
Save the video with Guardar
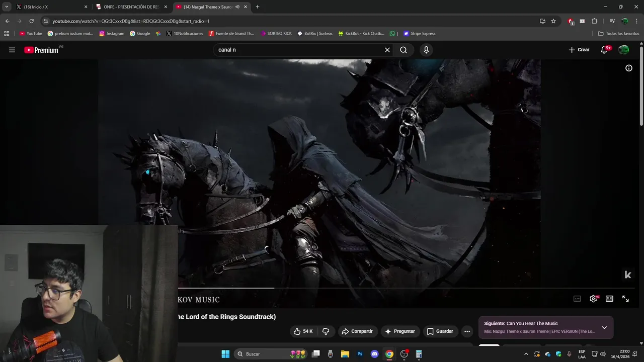440,331
